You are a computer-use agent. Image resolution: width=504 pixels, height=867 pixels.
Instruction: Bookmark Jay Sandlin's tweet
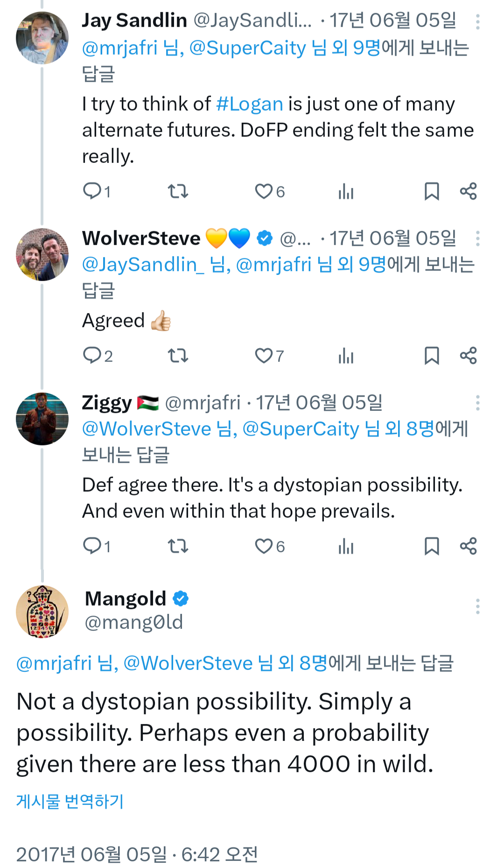(x=431, y=191)
